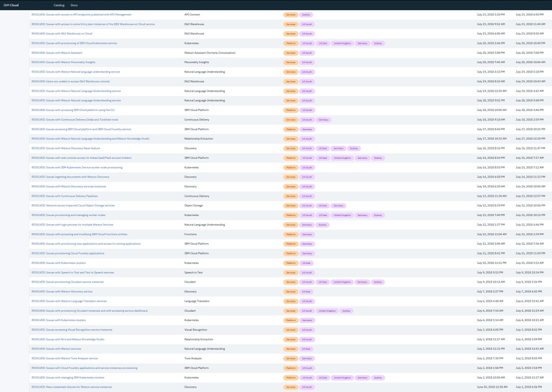Open the Watson Language Translator services incident

69,301
